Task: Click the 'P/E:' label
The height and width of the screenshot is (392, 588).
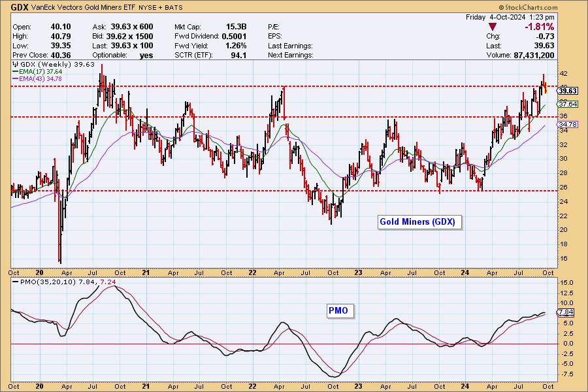Action: [x=274, y=27]
